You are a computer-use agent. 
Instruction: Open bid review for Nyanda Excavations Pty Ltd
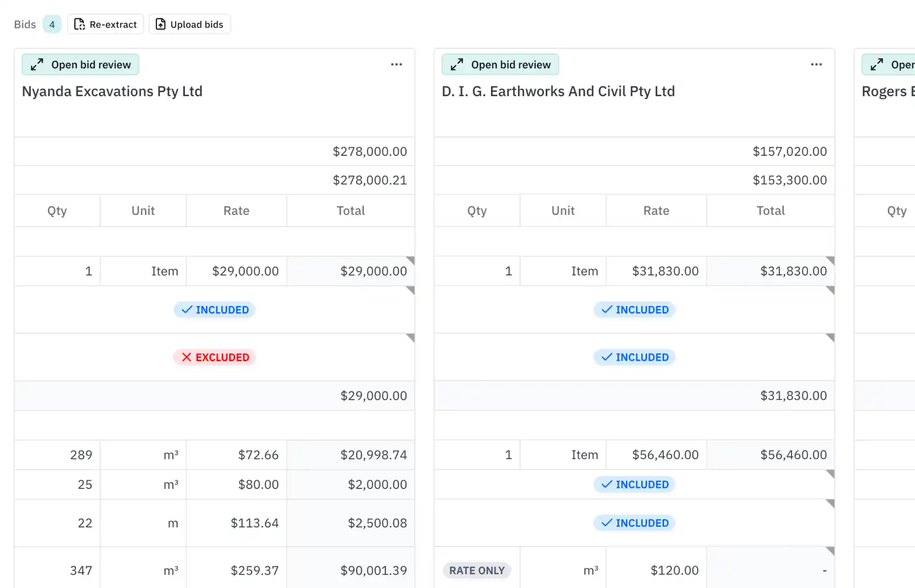[x=80, y=64]
